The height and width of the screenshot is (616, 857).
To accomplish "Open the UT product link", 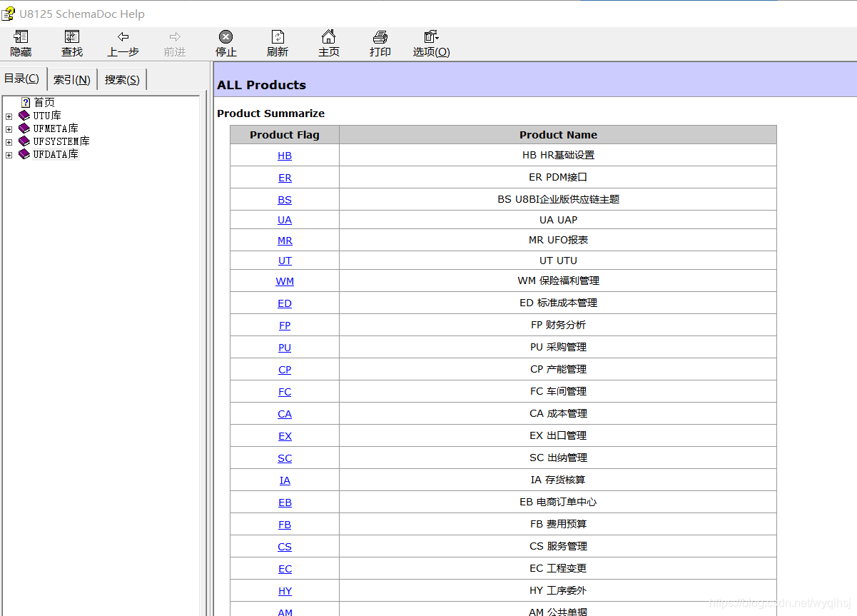I will pyautogui.click(x=285, y=261).
